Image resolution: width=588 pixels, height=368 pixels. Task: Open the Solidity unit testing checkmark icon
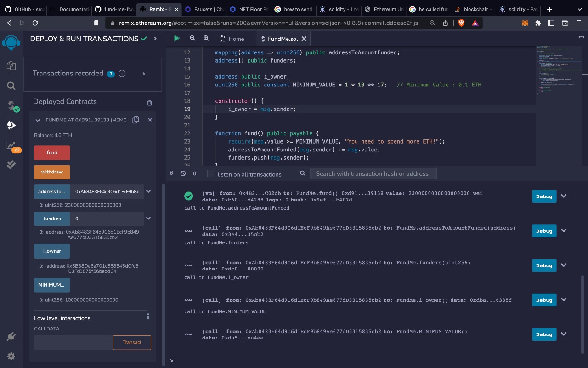click(11, 165)
